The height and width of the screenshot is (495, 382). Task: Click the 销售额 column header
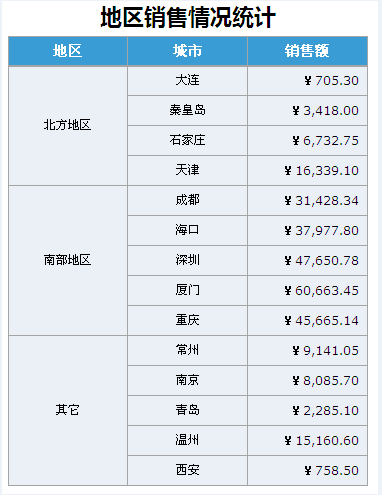(307, 51)
